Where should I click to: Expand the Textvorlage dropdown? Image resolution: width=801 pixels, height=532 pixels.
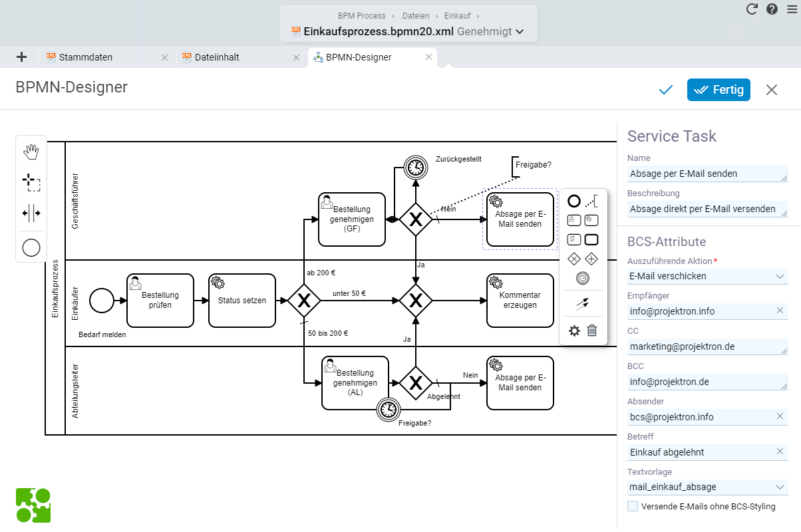(x=780, y=487)
